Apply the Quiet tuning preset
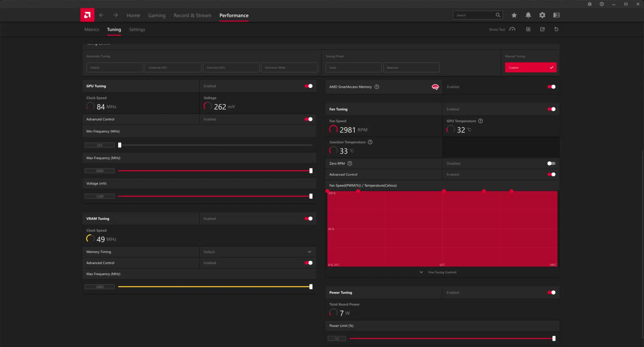644x347 pixels. pos(353,67)
